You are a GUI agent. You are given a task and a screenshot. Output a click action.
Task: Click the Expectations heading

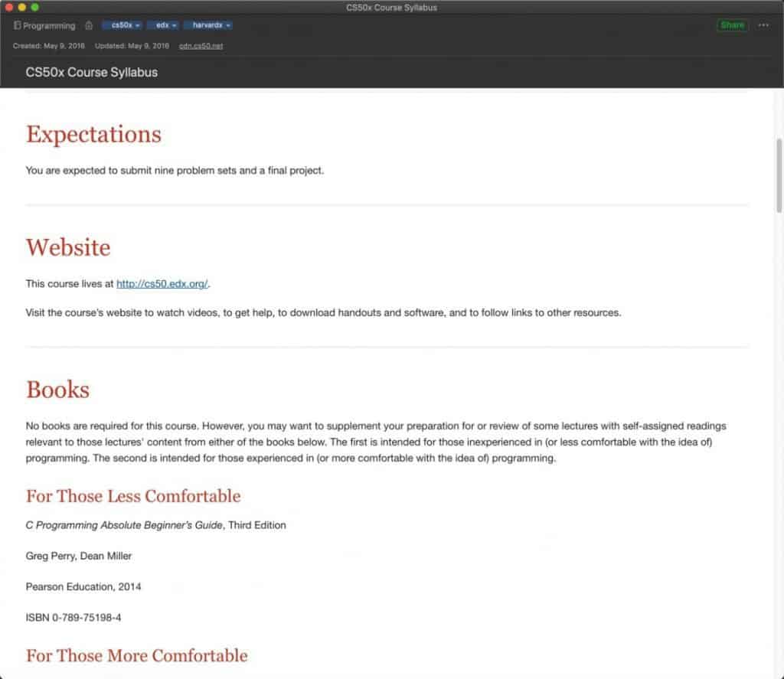(93, 134)
